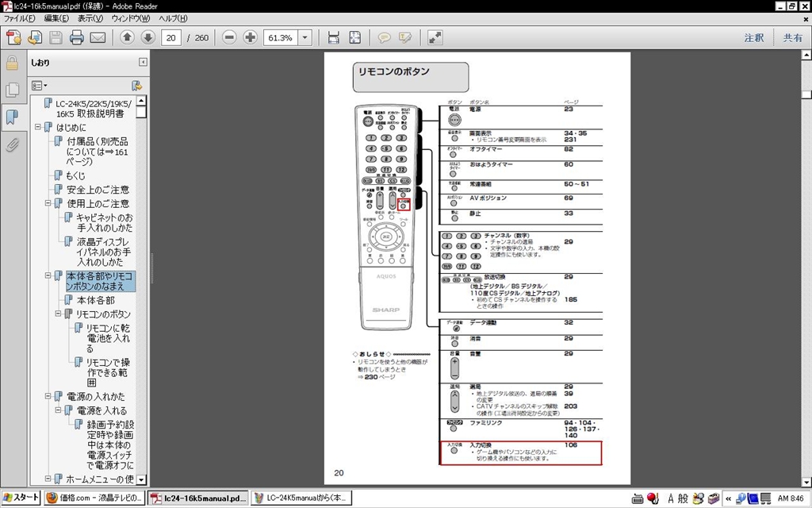Open the ウィンドウ(W) menu
This screenshot has width=812, height=508.
(131, 19)
